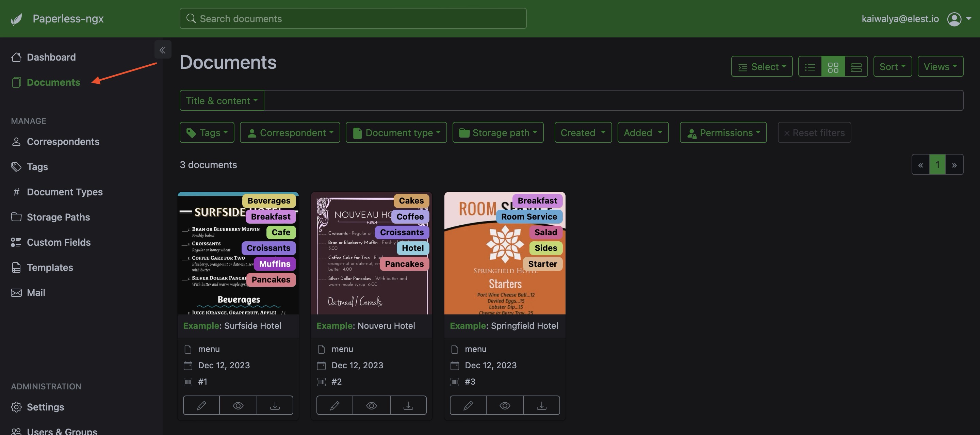Click the purple Muffins tag on Surfside
This screenshot has height=435, width=980.
click(274, 264)
